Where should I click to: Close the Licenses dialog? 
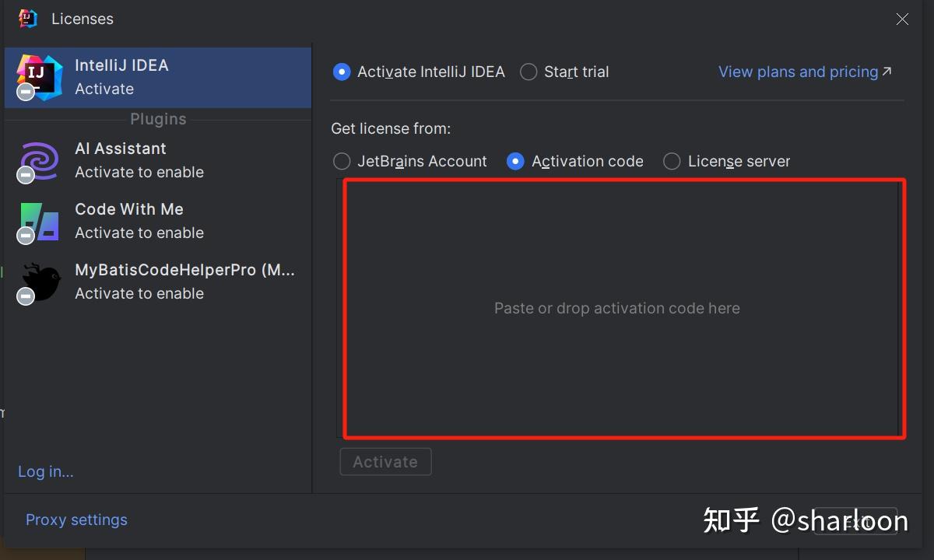tap(902, 19)
